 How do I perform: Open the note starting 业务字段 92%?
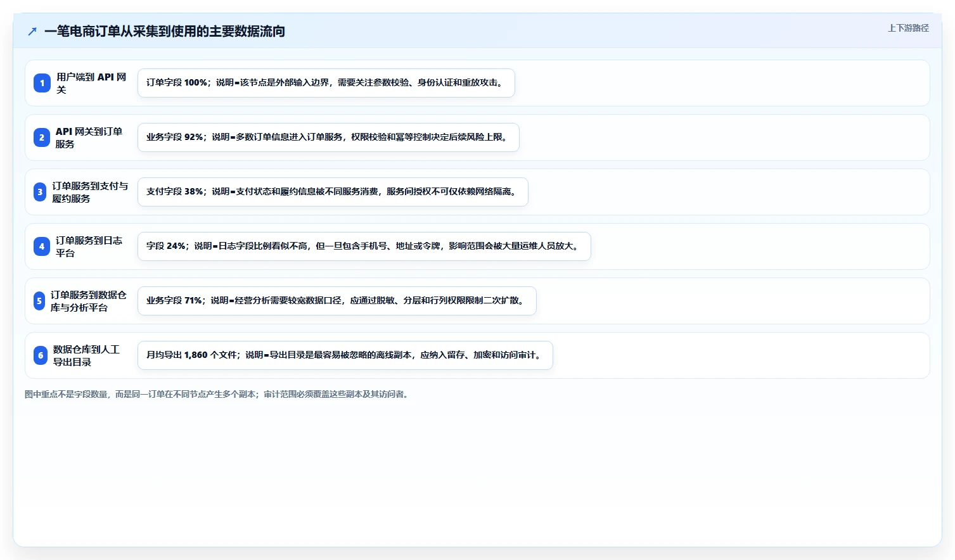(328, 137)
